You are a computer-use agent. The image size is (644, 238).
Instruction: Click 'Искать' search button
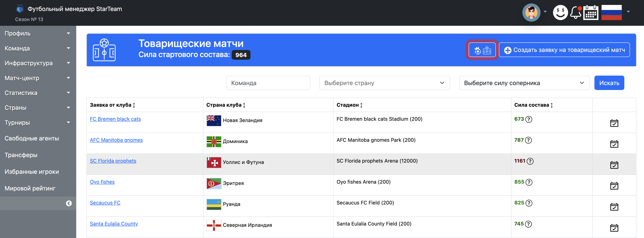609,83
